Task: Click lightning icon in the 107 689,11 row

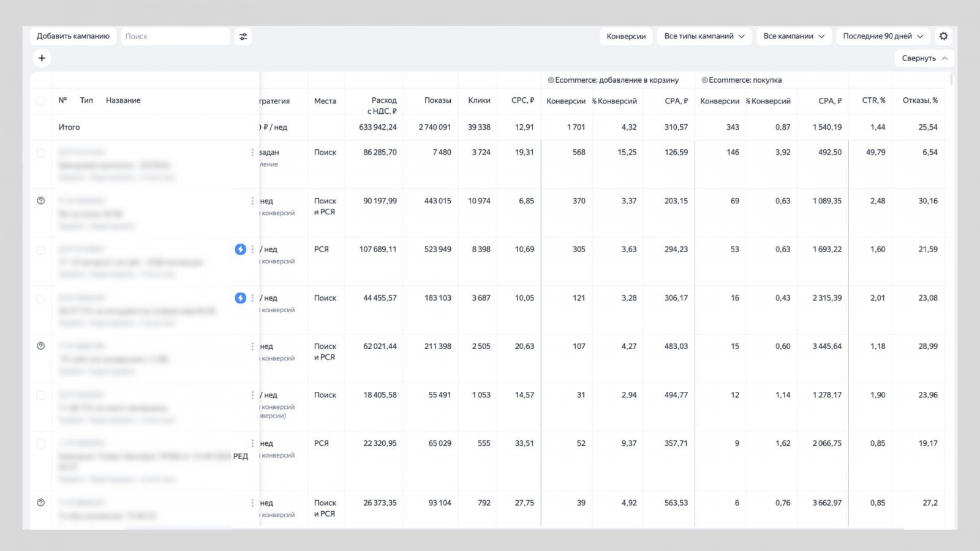Action: pyautogui.click(x=241, y=249)
